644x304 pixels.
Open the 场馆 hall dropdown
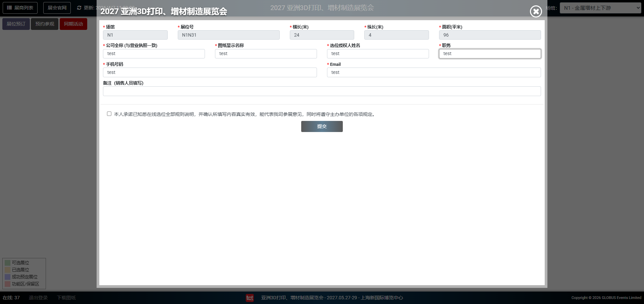point(600,8)
